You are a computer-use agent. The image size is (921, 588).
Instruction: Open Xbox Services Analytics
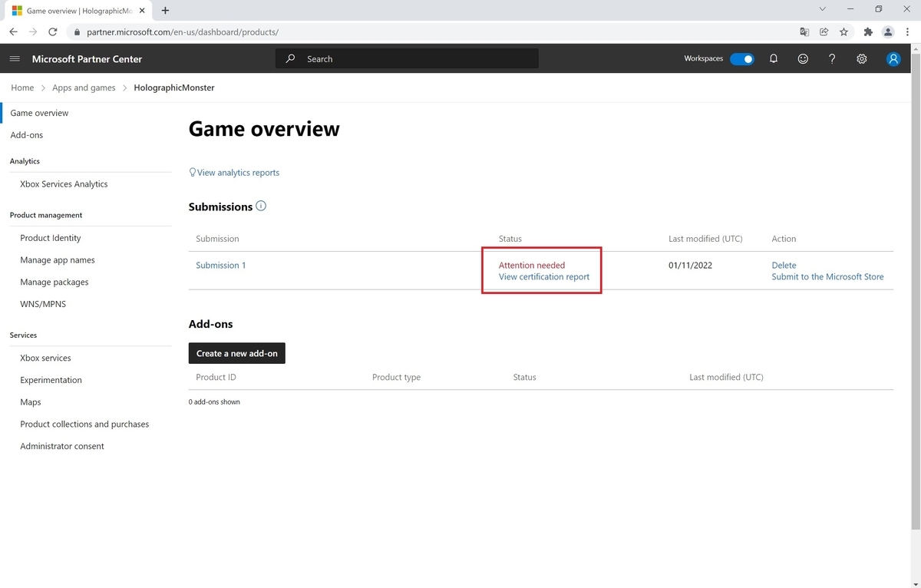[x=64, y=184]
